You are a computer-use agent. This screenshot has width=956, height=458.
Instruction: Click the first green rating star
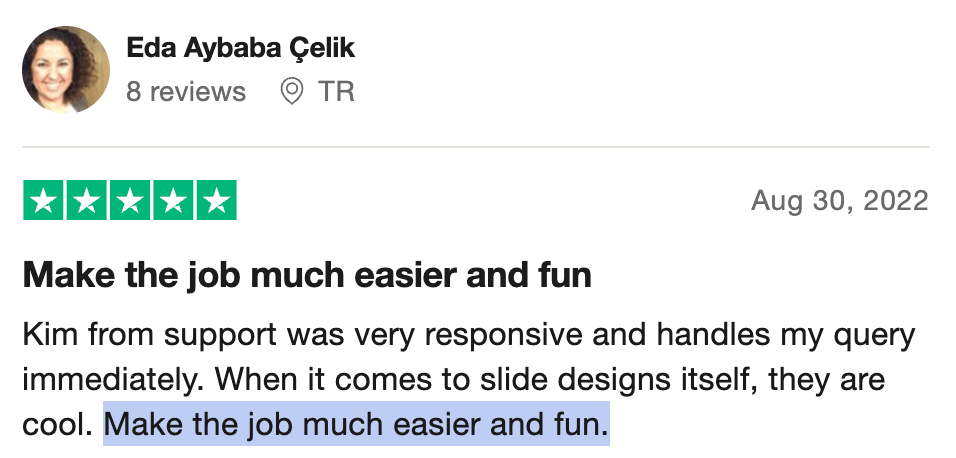(x=43, y=200)
